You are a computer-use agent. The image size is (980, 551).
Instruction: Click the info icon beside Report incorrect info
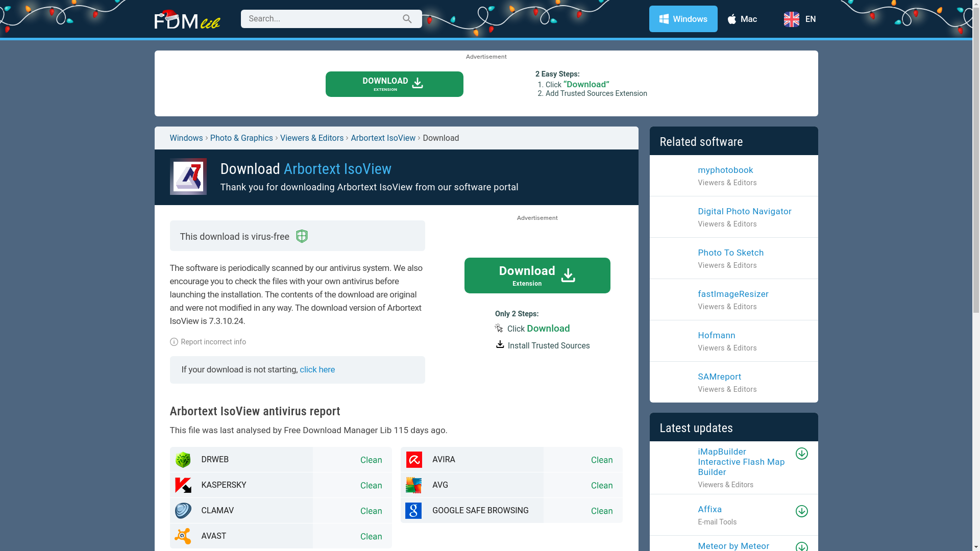pyautogui.click(x=174, y=342)
